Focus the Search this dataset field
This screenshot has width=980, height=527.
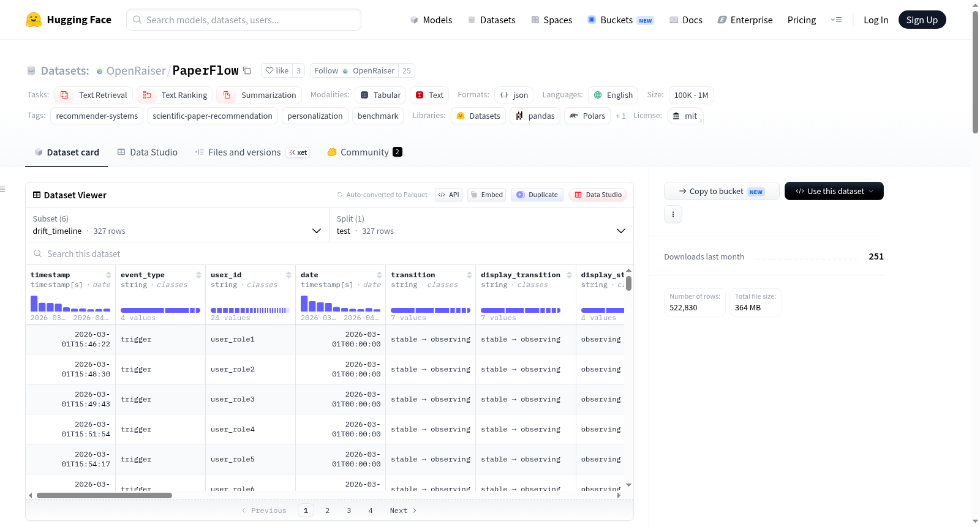[330, 253]
